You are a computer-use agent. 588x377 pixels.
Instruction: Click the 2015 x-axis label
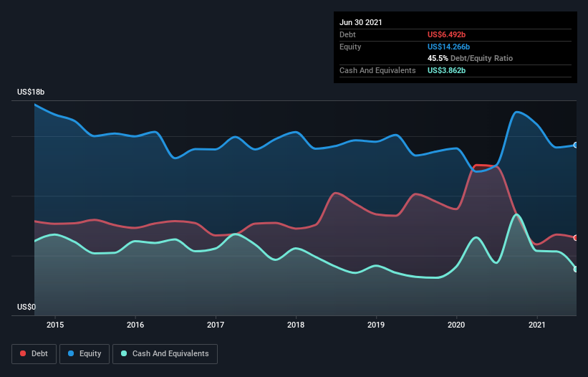[x=55, y=325]
